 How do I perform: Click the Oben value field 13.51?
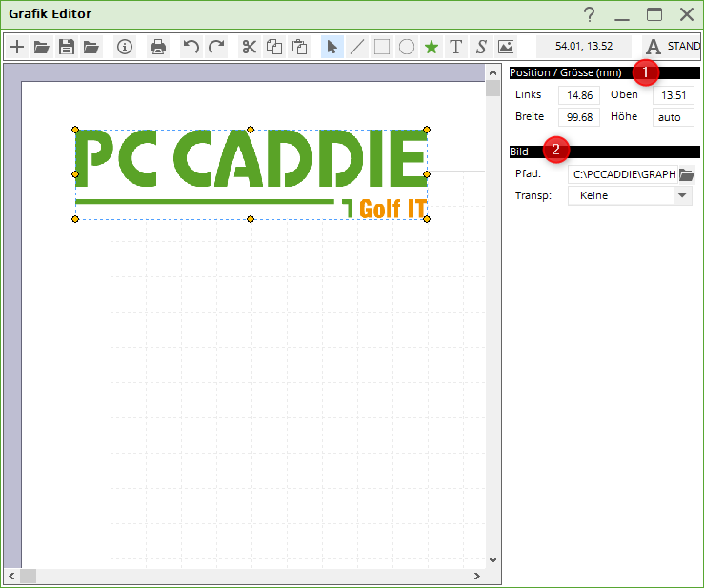tap(673, 95)
